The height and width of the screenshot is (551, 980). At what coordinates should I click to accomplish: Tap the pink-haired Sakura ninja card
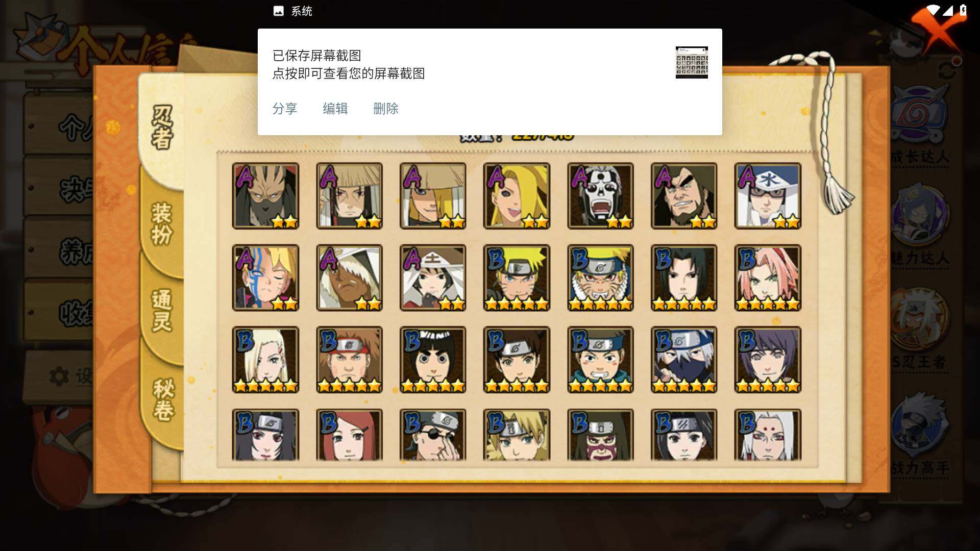coord(768,278)
